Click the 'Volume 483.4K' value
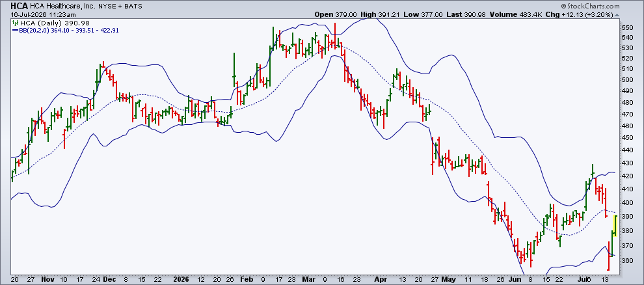Image resolution: width=644 pixels, height=285 pixels. 515,14
